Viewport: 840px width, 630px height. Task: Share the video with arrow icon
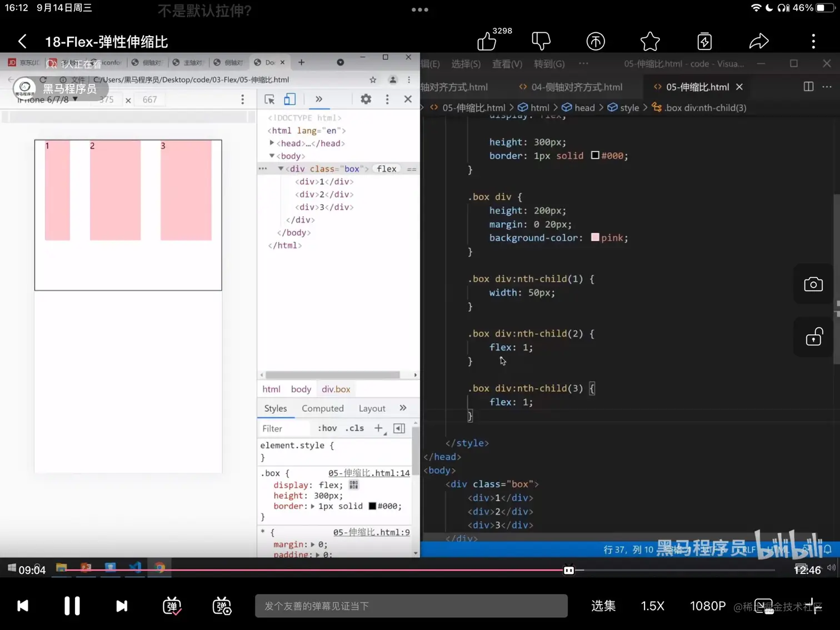(758, 41)
